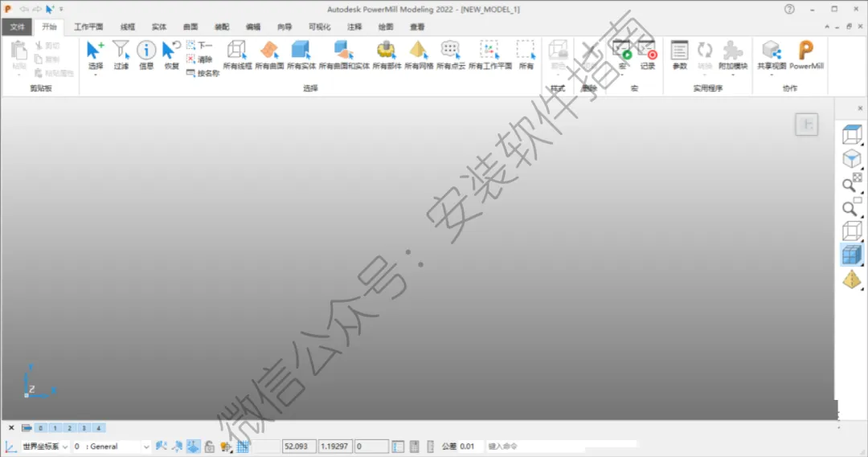Toggle level 0 in the level bar
This screenshot has height=457, width=868.
pyautogui.click(x=40, y=427)
